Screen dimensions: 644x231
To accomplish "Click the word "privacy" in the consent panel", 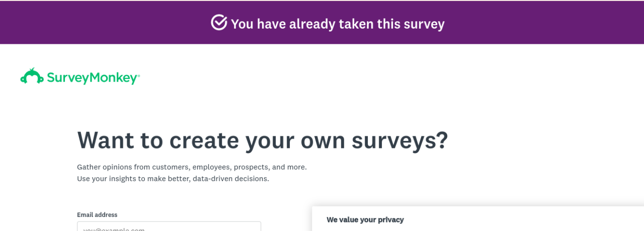I will (x=391, y=220).
